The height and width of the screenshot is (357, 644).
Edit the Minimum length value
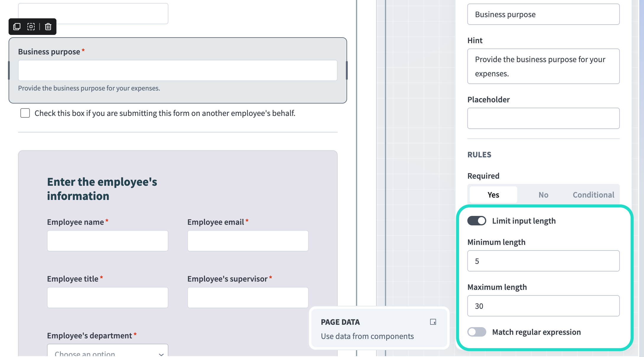543,261
